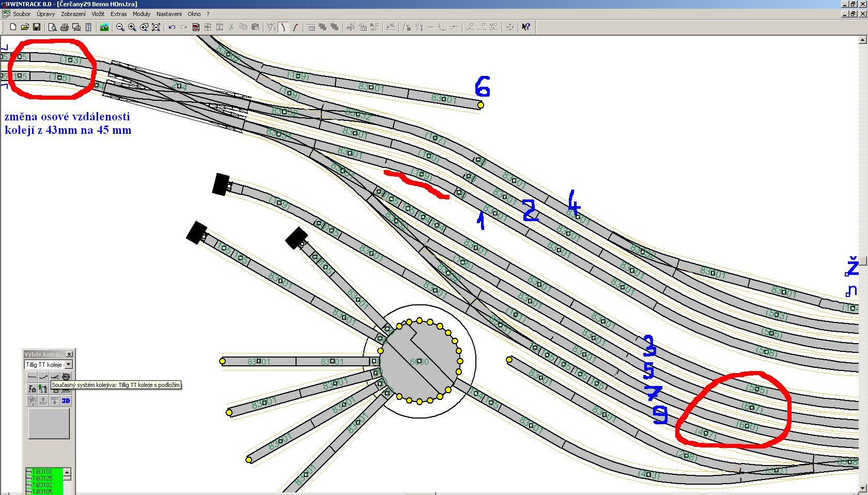Viewport: 868px width, 495px height.
Task: Click the straight track icon in track panel
Action: pos(32,377)
